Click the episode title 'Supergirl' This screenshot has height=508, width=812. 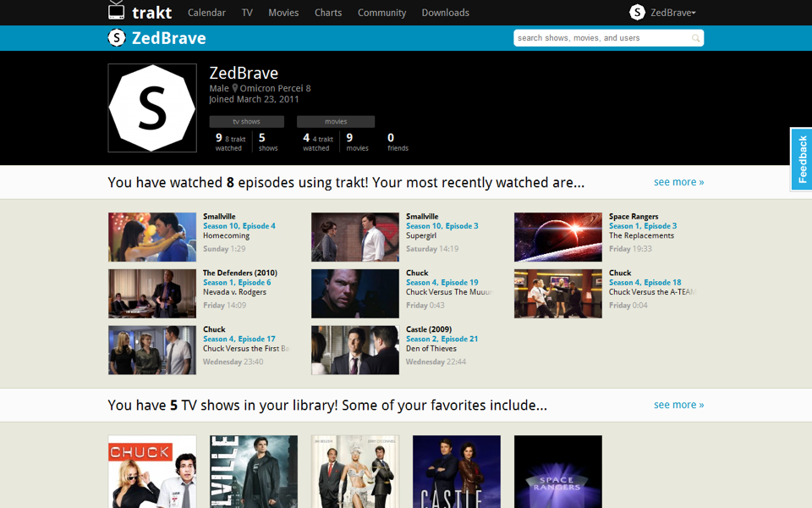(x=421, y=236)
